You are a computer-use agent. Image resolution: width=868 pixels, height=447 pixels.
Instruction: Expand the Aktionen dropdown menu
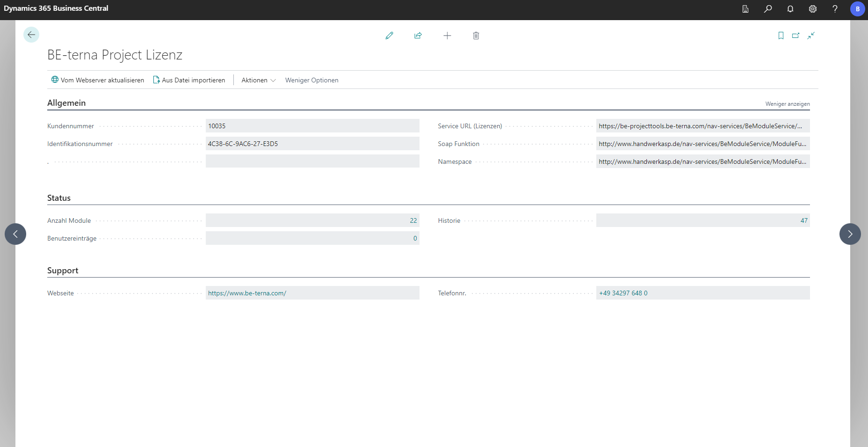[x=258, y=80]
